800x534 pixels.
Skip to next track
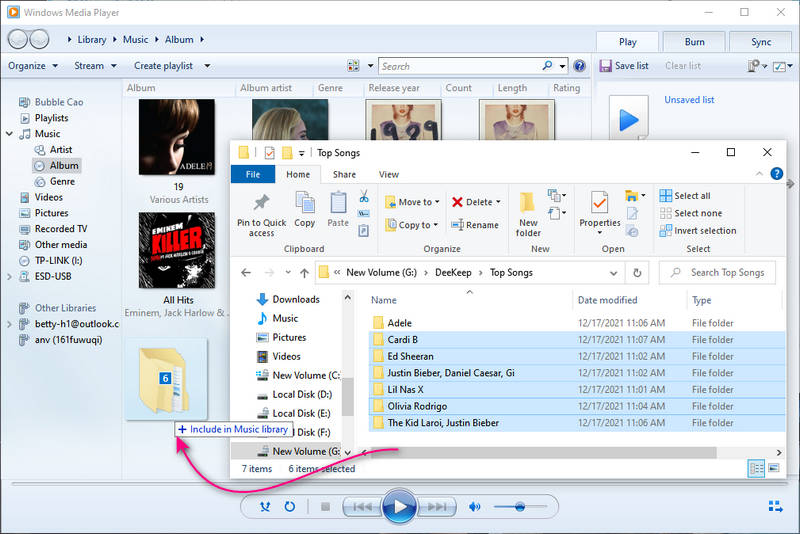[437, 506]
